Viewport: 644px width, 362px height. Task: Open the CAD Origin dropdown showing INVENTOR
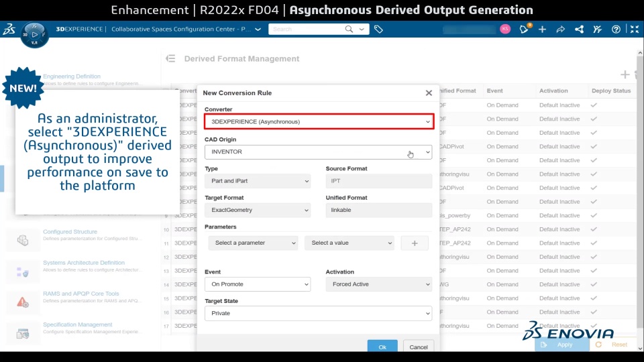click(318, 152)
